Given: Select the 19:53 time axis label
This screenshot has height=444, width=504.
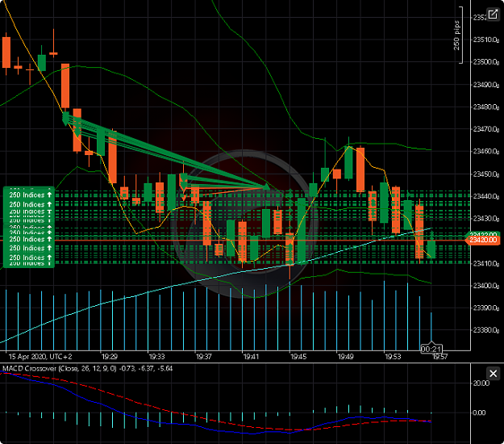Looking at the screenshot, I should (393, 357).
